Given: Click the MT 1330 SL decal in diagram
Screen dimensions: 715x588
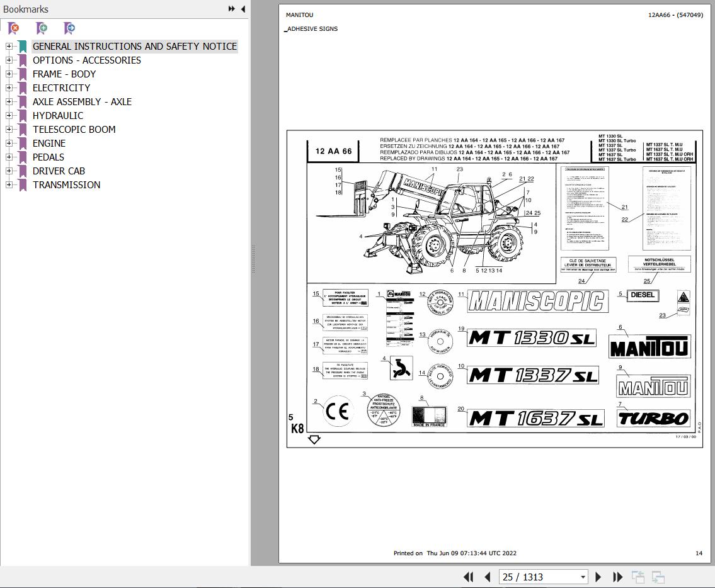Looking at the screenshot, I should (531, 338).
